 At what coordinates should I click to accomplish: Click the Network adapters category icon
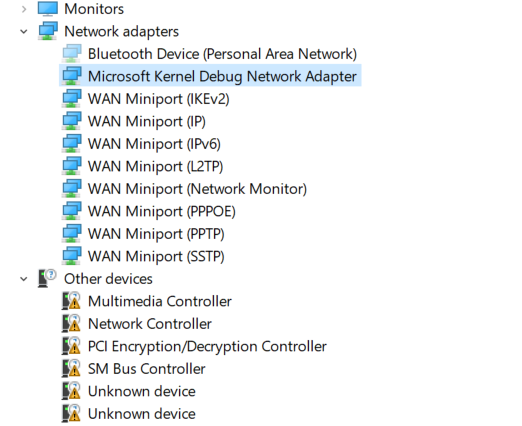point(48,31)
